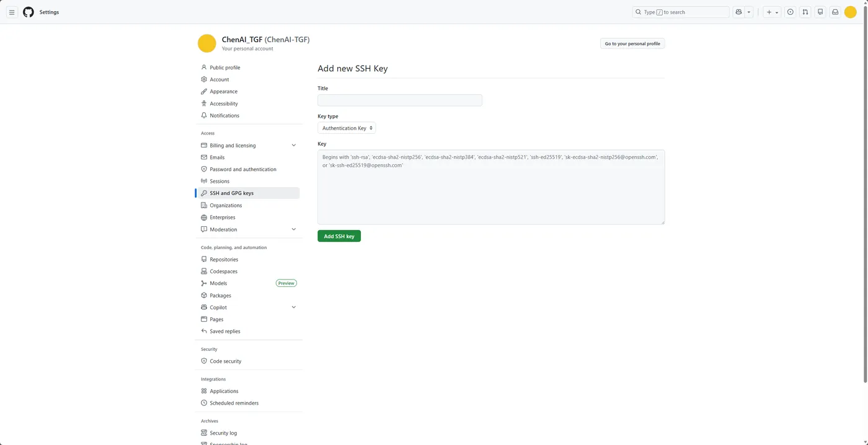This screenshot has height=445, width=868.
Task: Click Go to your personal profile
Action: (632, 43)
